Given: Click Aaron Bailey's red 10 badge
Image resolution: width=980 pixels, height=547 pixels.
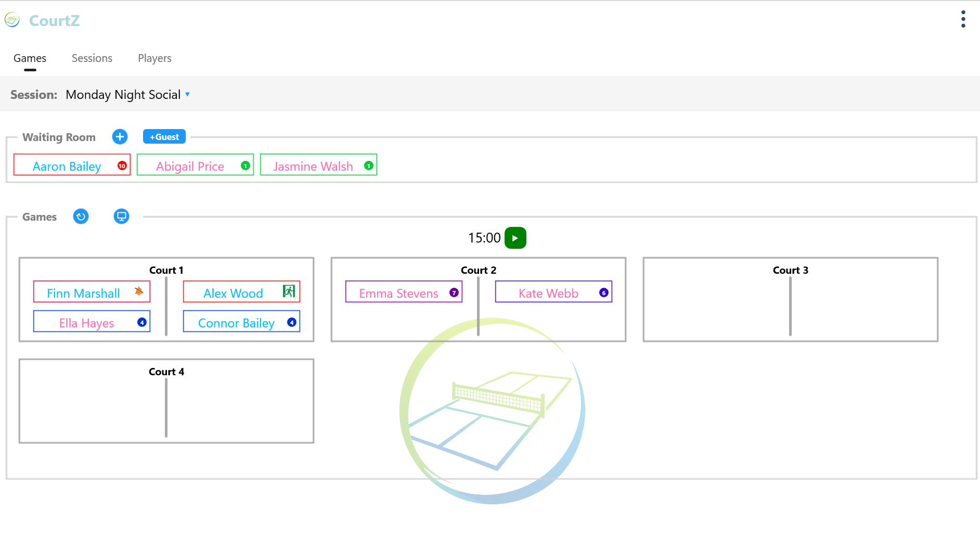Looking at the screenshot, I should 122,166.
